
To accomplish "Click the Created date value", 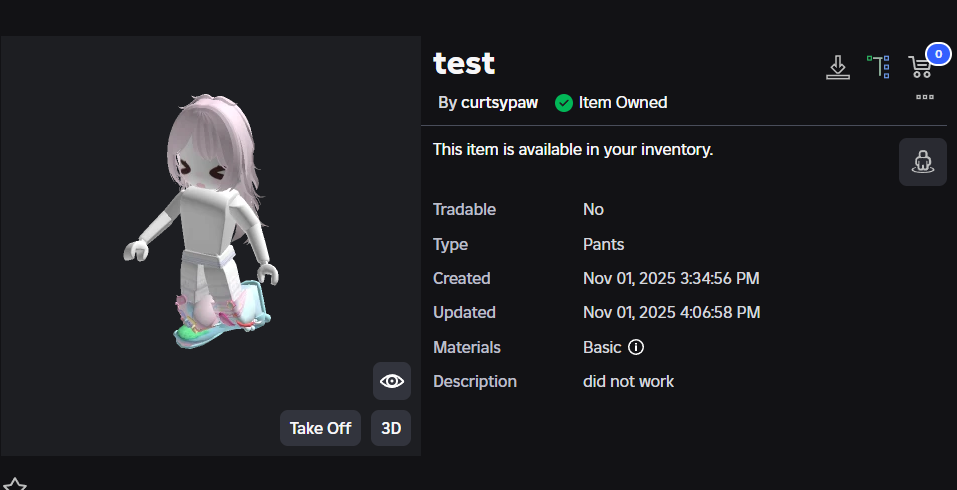I will click(671, 278).
